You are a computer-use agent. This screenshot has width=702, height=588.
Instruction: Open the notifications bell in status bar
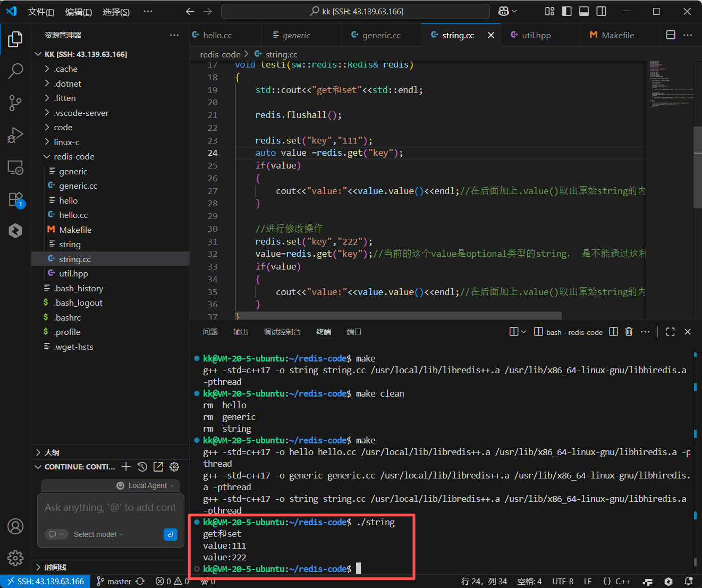tap(689, 581)
